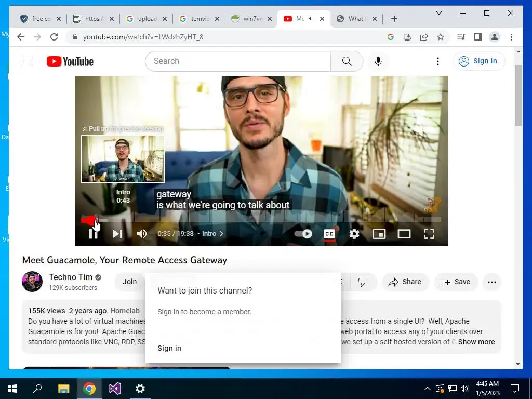Open the Homelab tag link
Screen dimensions: 532x399
coord(125,311)
